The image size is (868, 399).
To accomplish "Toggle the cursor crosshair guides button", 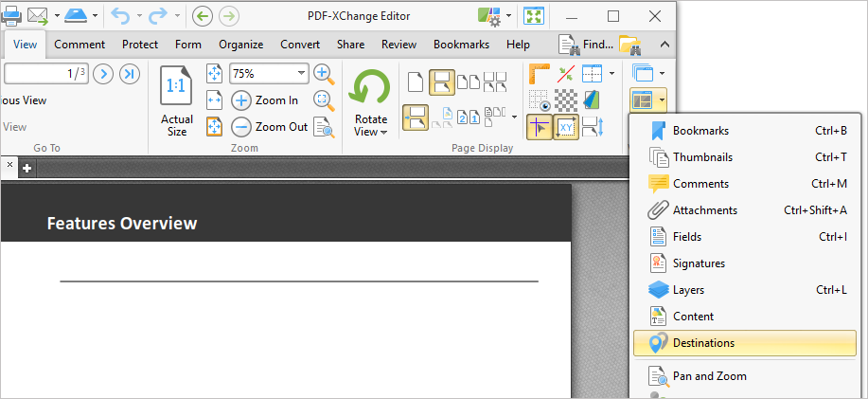I will pos(540,126).
